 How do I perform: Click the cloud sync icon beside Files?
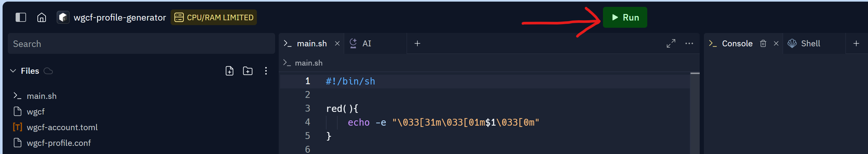[49, 71]
